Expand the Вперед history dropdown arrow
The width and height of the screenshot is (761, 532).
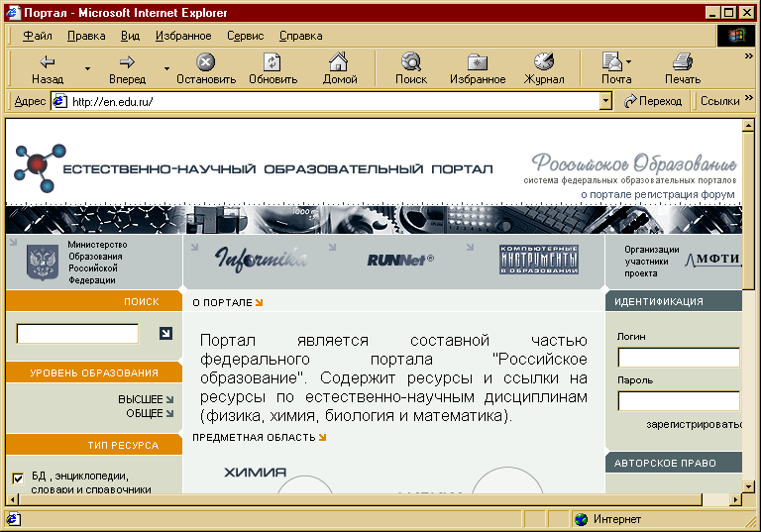coord(166,69)
